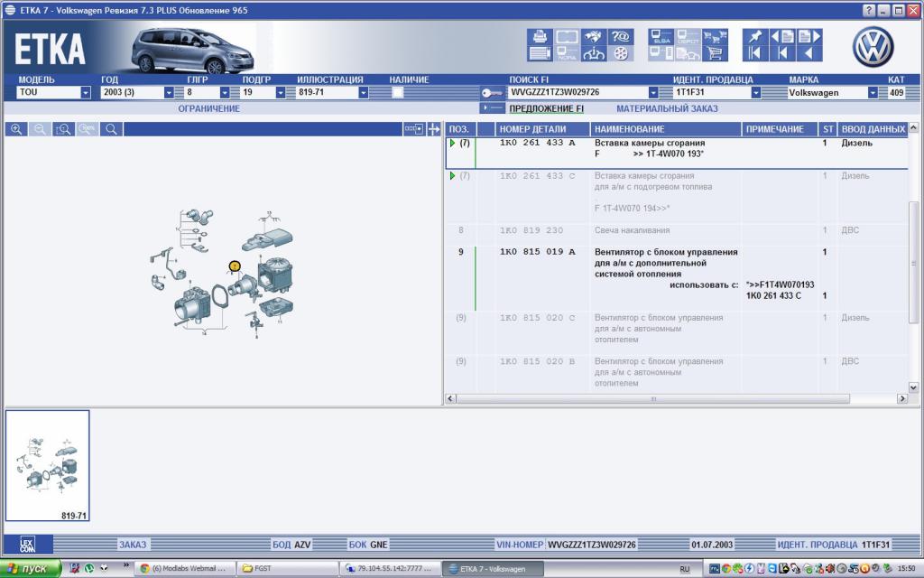Image resolution: width=924 pixels, height=578 pixels.
Task: Click the parts list horizontal scrollbar
Action: (x=653, y=398)
